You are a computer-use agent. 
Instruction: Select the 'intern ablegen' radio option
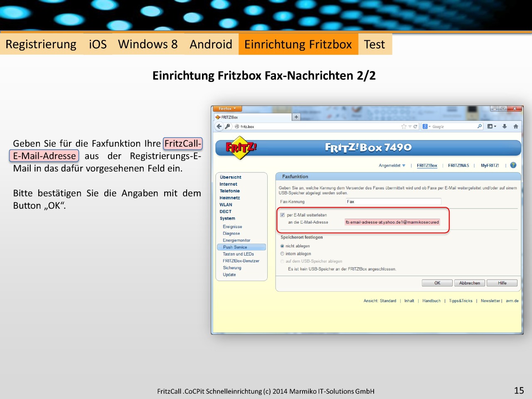(x=283, y=254)
